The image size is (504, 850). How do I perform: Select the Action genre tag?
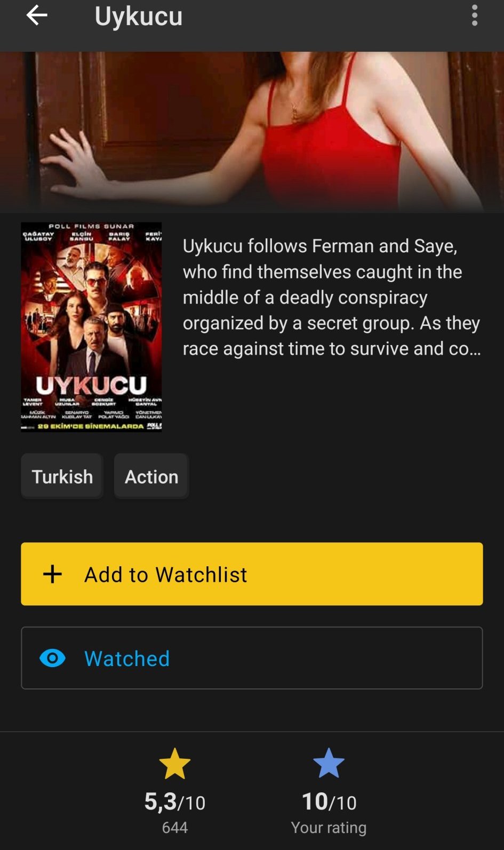tap(151, 476)
